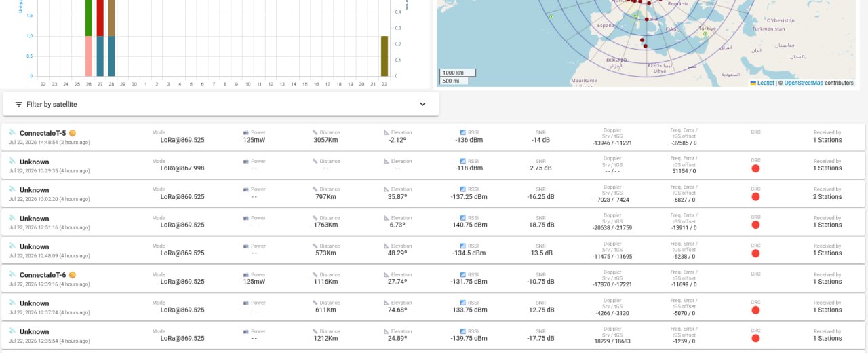Click the pink bar segment above day 26
This screenshot has height=353, width=868.
click(x=88, y=56)
